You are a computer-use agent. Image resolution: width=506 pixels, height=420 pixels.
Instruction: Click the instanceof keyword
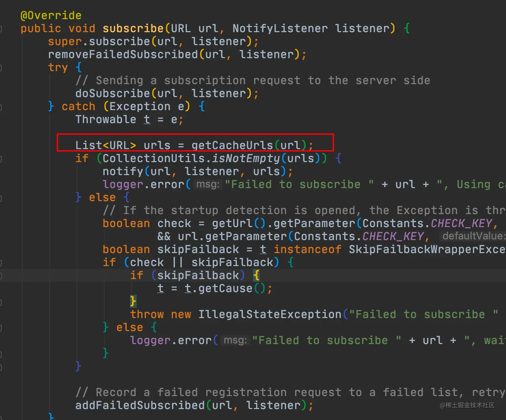pyautogui.click(x=307, y=249)
